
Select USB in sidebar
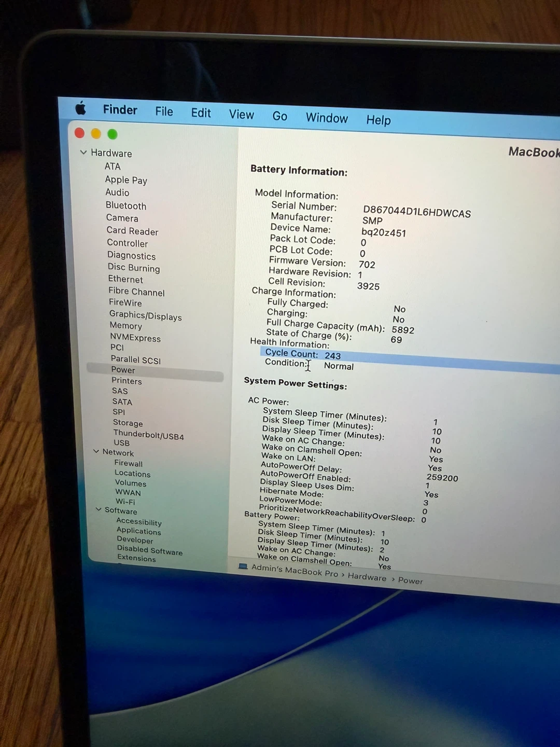[x=121, y=443]
